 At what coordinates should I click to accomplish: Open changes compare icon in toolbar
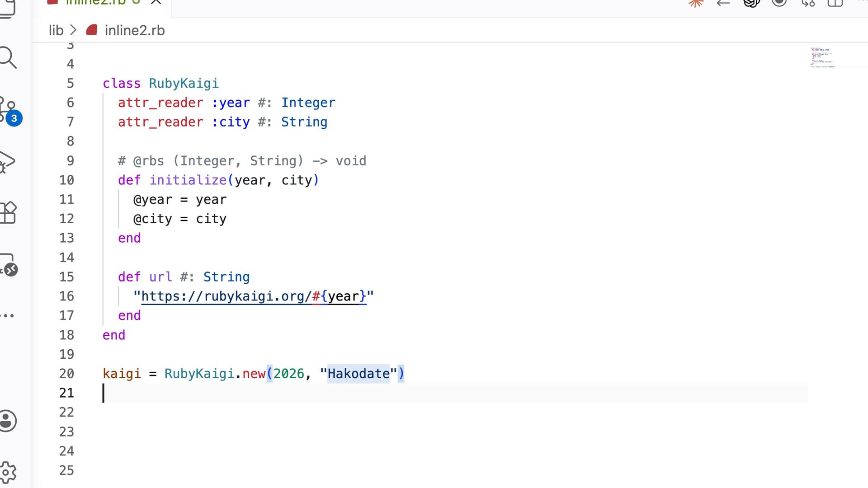click(808, 3)
